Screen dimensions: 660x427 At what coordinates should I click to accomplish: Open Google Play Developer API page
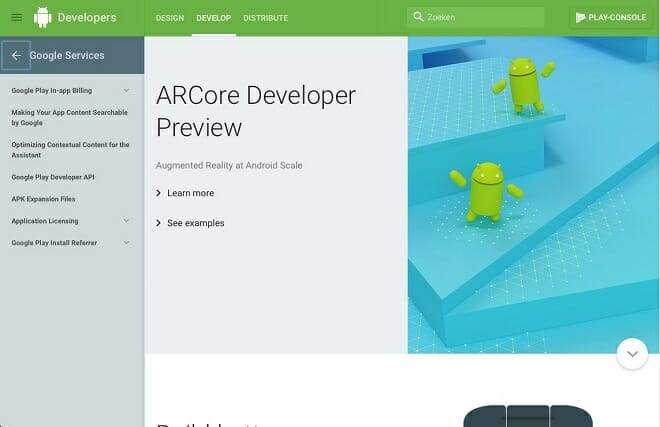53,177
